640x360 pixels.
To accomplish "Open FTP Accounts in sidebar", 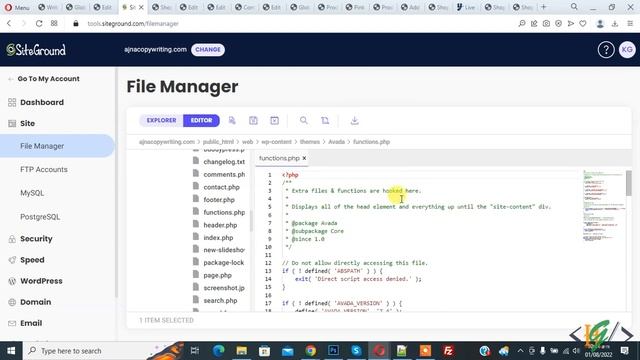I will [44, 169].
